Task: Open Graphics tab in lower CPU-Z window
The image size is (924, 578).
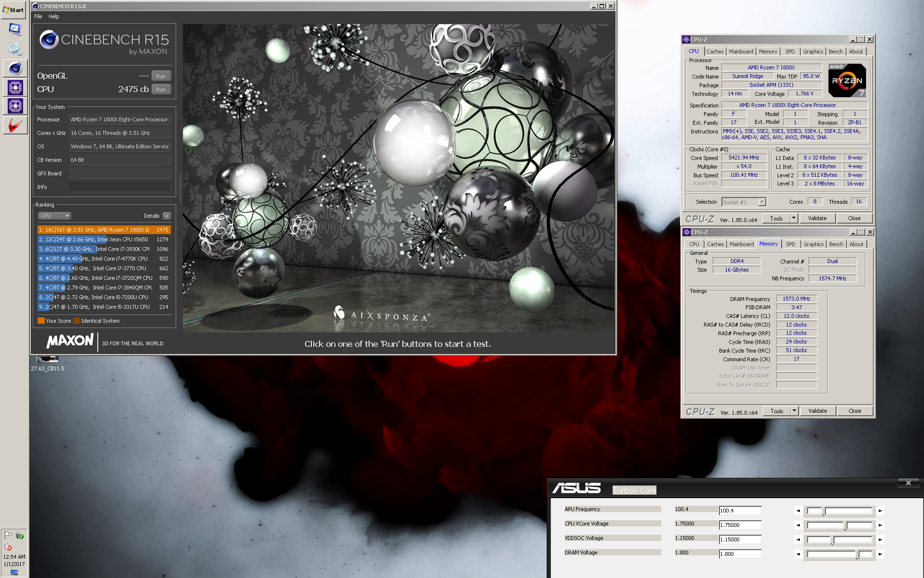Action: tap(813, 244)
